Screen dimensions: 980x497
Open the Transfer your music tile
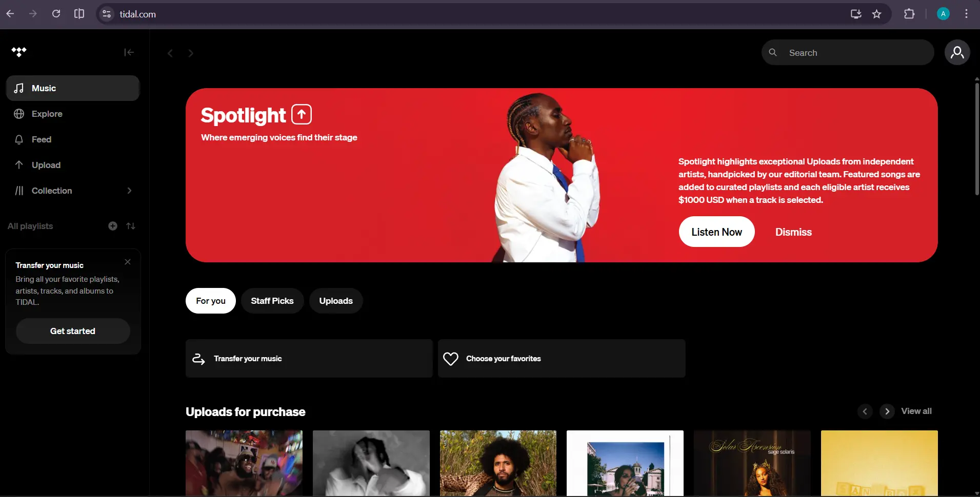pyautogui.click(x=309, y=359)
